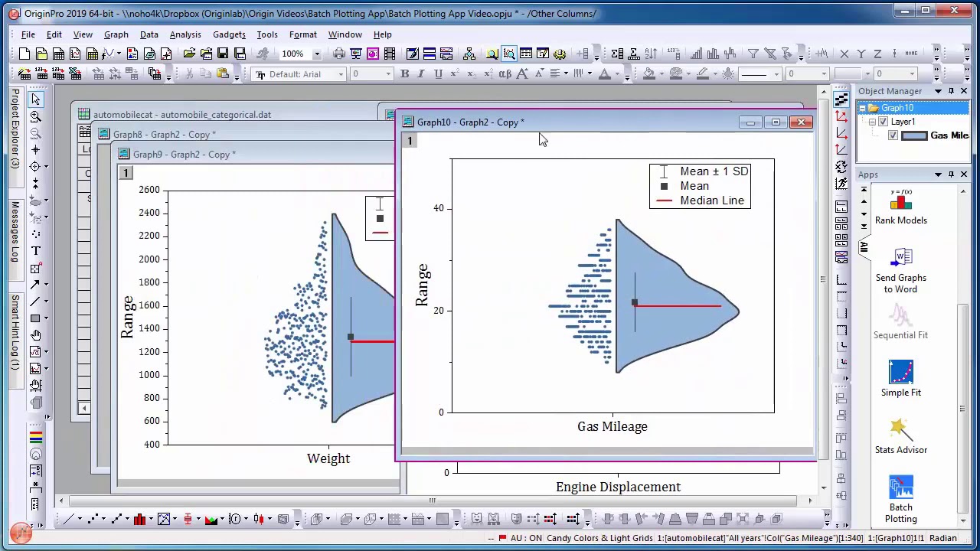
Task: Set column as X designation
Action: pos(844,54)
